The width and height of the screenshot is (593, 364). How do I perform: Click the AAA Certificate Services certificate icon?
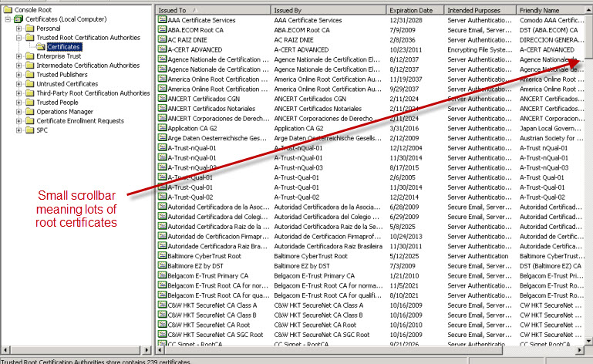pyautogui.click(x=162, y=19)
